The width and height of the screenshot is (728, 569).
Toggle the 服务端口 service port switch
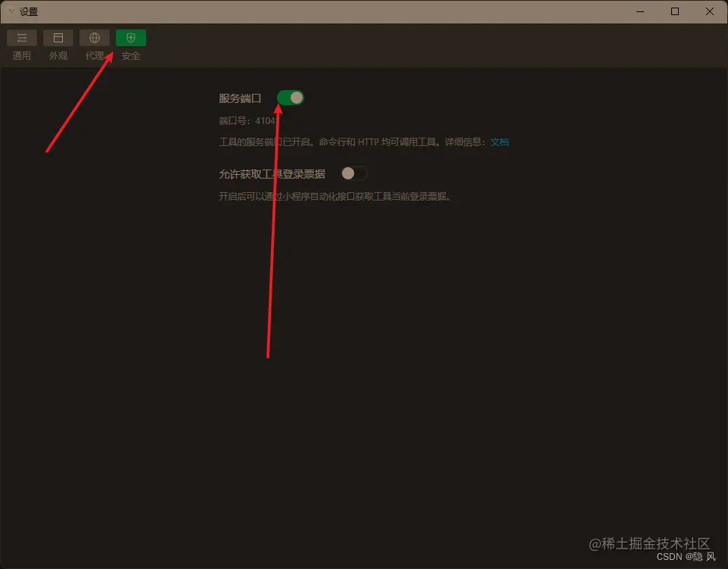click(291, 98)
